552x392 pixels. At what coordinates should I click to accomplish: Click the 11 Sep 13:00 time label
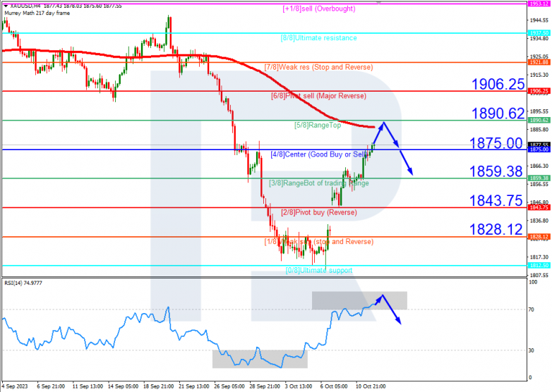pyautogui.click(x=88, y=386)
